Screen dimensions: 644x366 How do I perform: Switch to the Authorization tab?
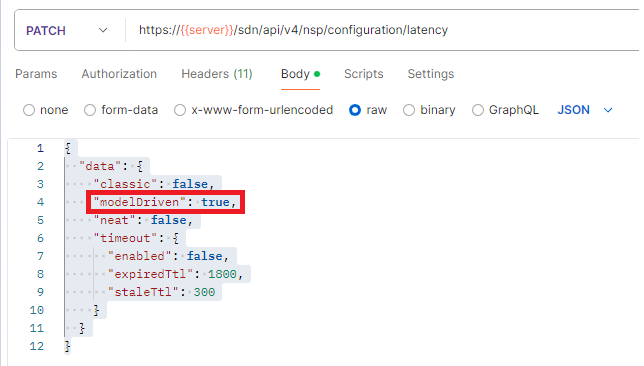[x=119, y=74]
